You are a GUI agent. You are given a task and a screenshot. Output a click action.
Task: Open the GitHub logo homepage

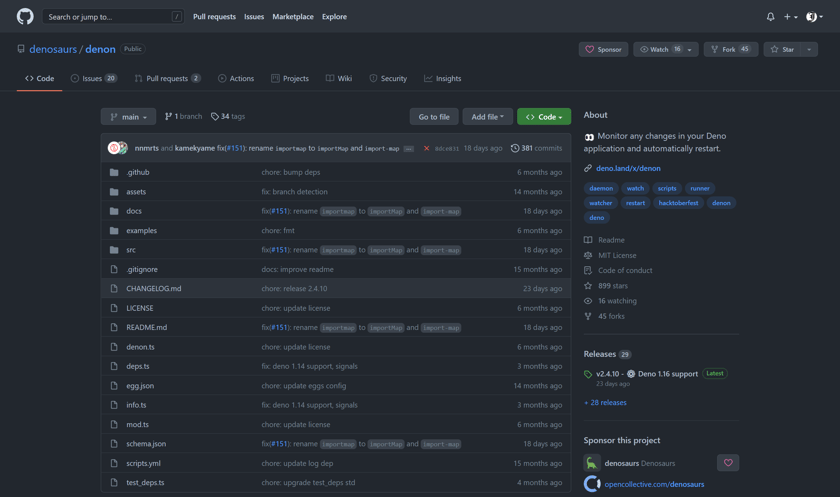point(25,17)
